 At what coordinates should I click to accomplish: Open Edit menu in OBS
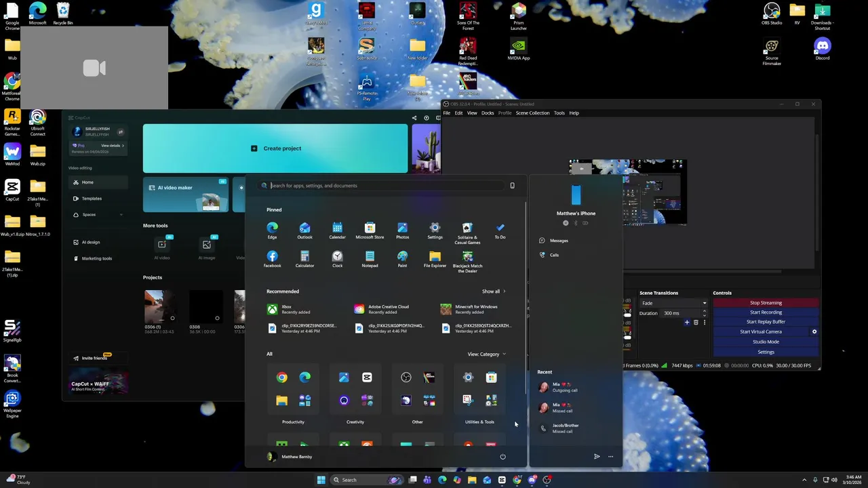tap(458, 113)
